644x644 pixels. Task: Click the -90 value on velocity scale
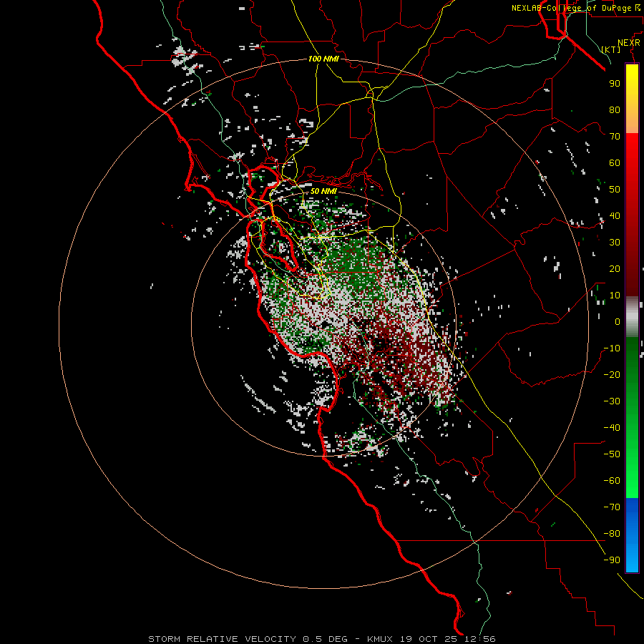click(612, 560)
